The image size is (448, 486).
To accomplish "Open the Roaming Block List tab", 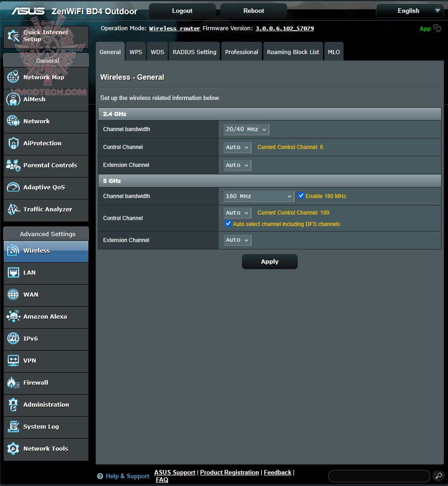I will (x=293, y=52).
